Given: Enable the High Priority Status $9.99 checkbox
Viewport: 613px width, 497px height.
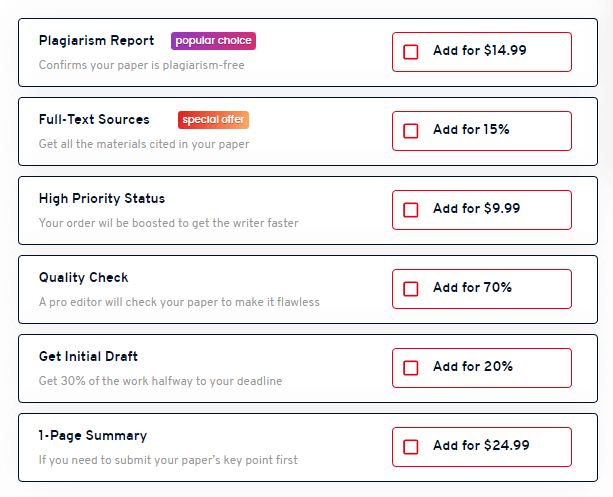Looking at the screenshot, I should (x=410, y=210).
